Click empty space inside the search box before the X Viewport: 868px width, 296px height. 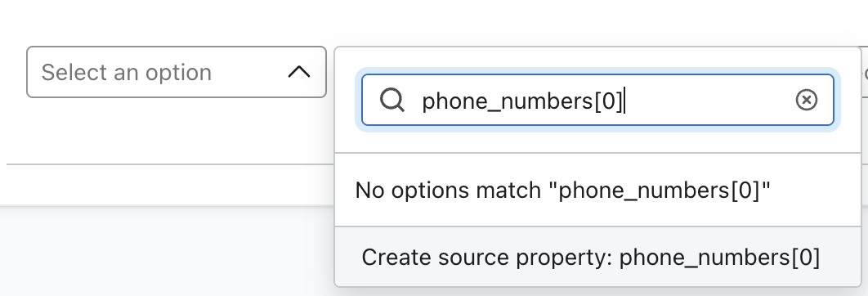pyautogui.click(x=709, y=101)
